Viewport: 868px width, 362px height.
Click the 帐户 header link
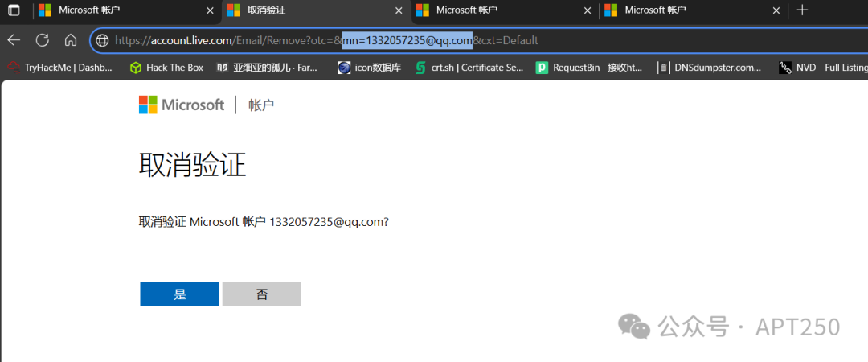[x=261, y=105]
